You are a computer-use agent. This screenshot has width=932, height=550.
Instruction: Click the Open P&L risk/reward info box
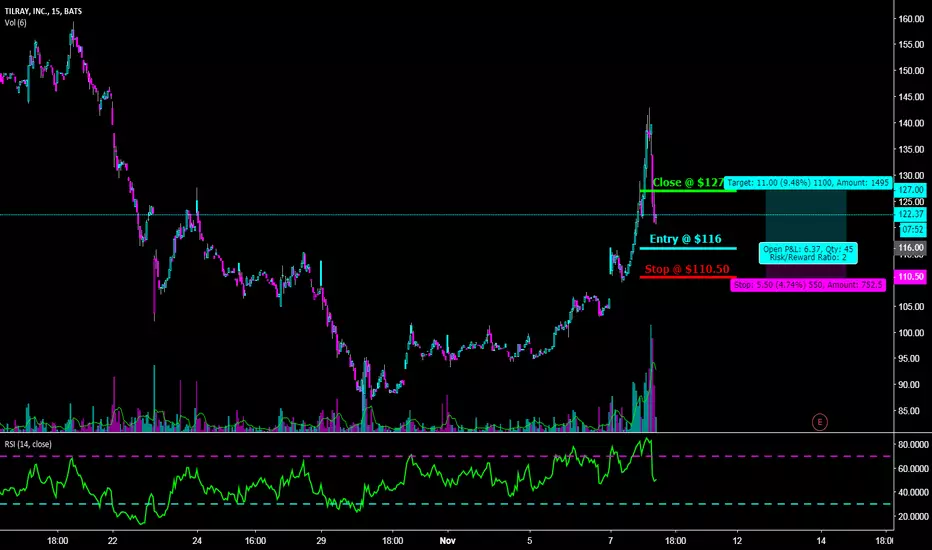(808, 253)
